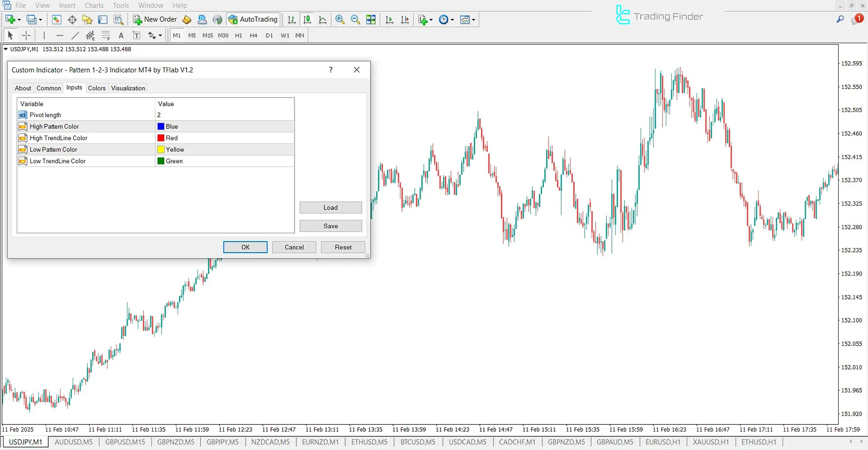Switch to the Colors tab
868x450 pixels.
97,88
